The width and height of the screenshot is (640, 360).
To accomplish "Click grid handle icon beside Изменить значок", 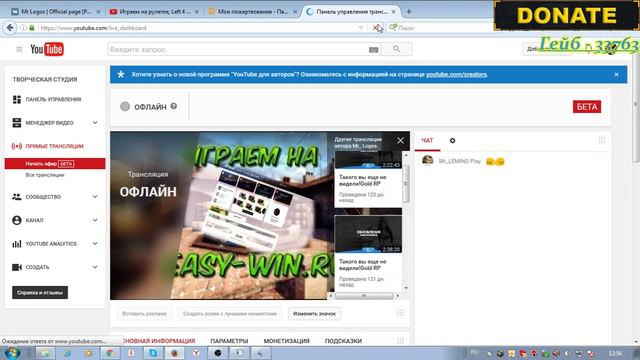I will [400, 313].
